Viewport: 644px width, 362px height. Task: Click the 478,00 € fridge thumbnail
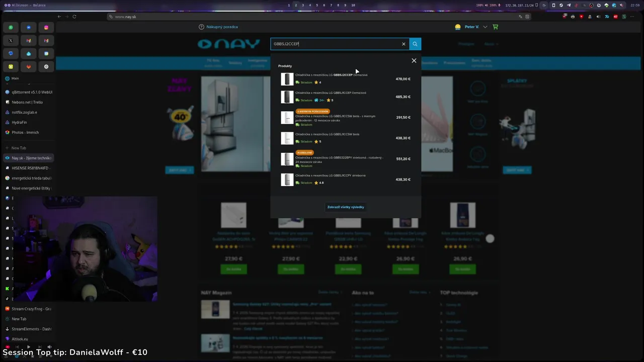coord(287,79)
